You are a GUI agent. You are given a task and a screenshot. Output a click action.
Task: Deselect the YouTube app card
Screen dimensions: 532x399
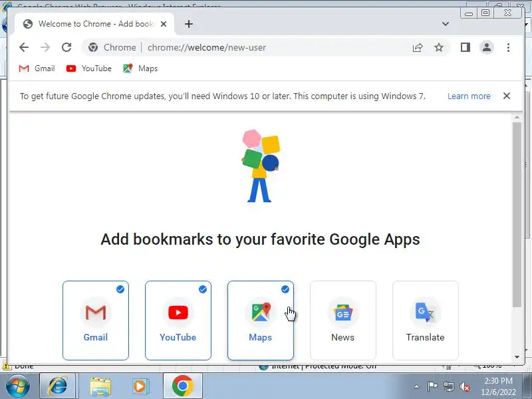(178, 321)
